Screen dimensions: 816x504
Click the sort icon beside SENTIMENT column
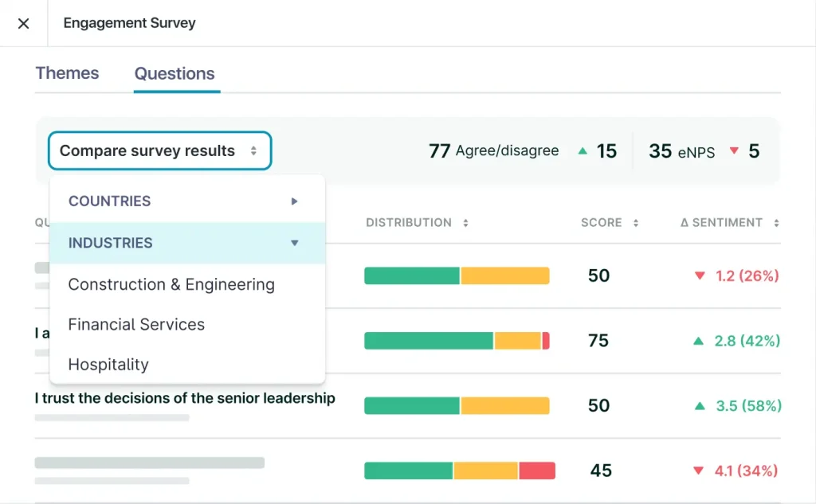pyautogui.click(x=777, y=223)
